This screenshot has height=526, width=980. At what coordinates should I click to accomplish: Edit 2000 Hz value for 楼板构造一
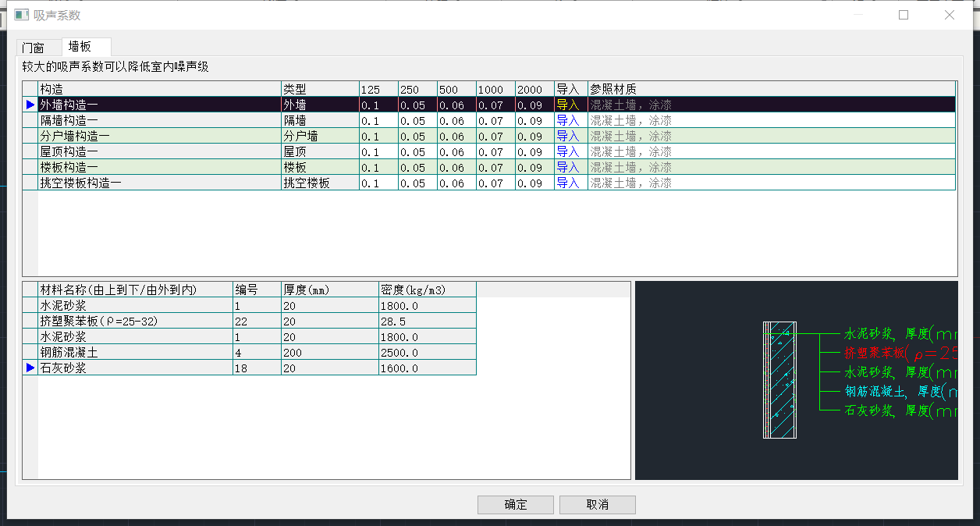click(x=534, y=167)
